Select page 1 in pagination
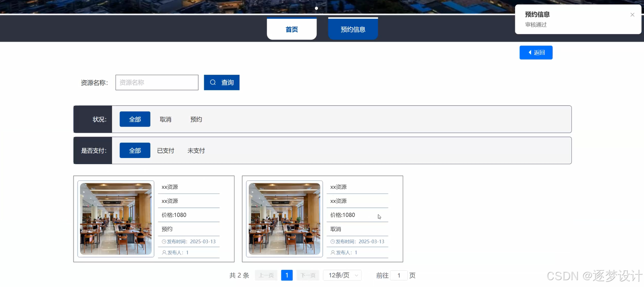Image resolution: width=644 pixels, height=287 pixels. 287,275
